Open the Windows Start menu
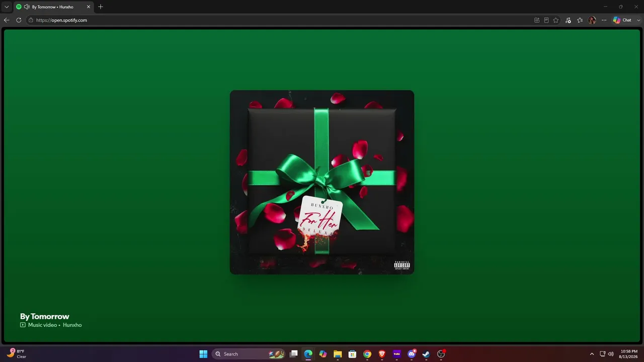 pos(203,354)
